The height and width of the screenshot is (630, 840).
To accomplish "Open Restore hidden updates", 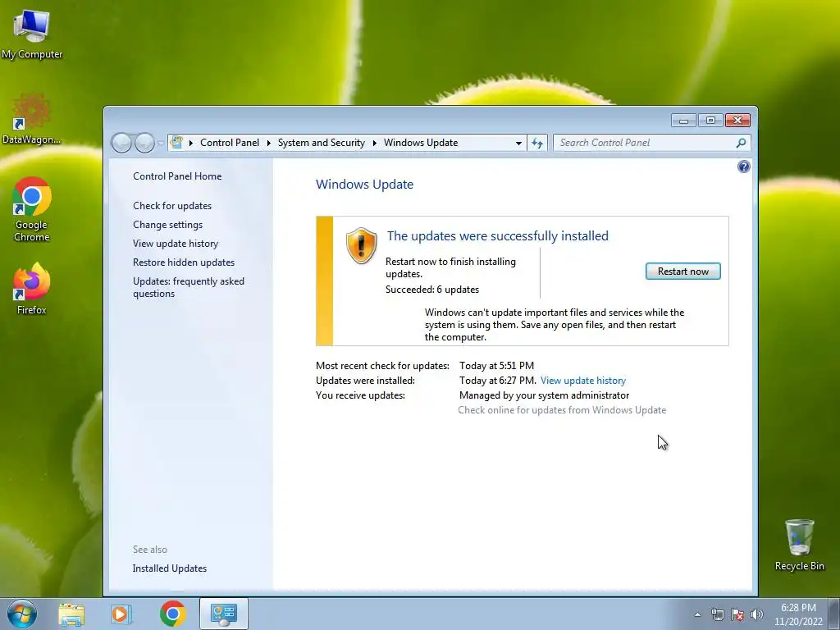I will click(x=183, y=262).
